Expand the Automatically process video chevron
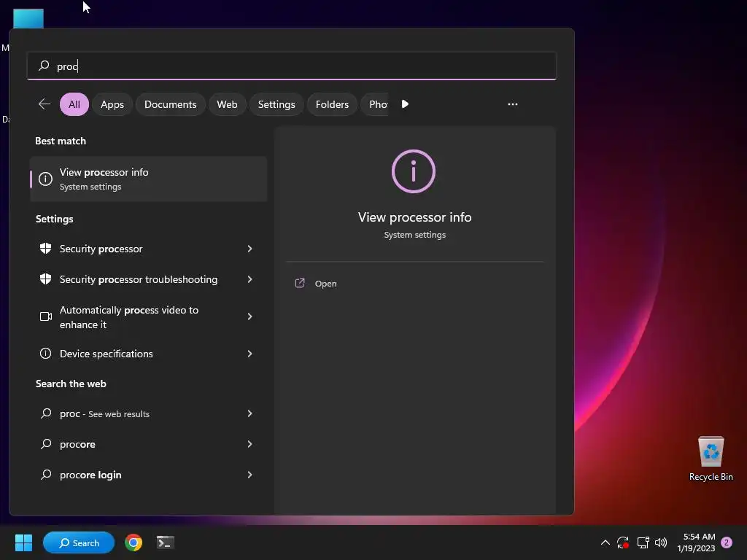 (249, 316)
